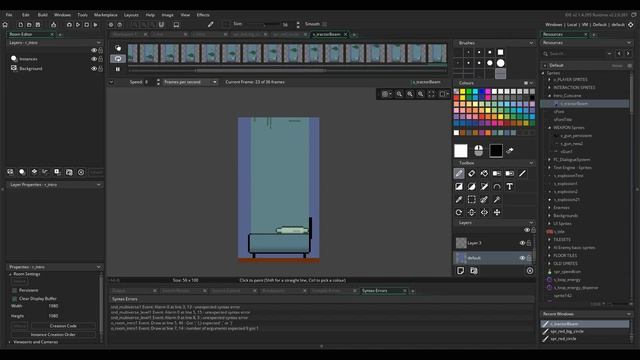640x360 pixels.
Task: Select the Pencil tool in Toolbox
Action: tap(459, 173)
